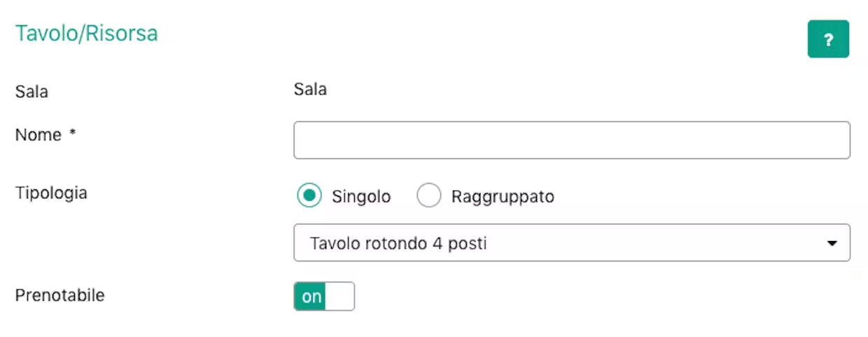This screenshot has height=337, width=868.
Task: Click the filled green Singolo radio circle
Action: [x=309, y=196]
